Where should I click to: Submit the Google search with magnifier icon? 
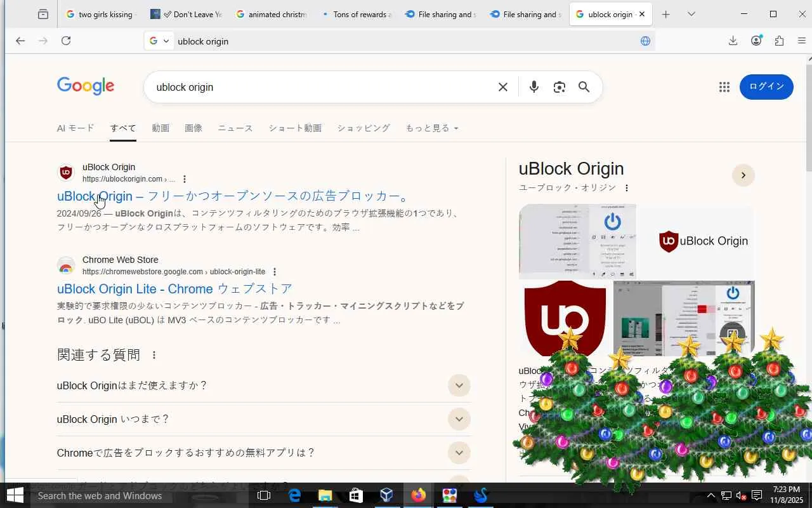coord(584,87)
